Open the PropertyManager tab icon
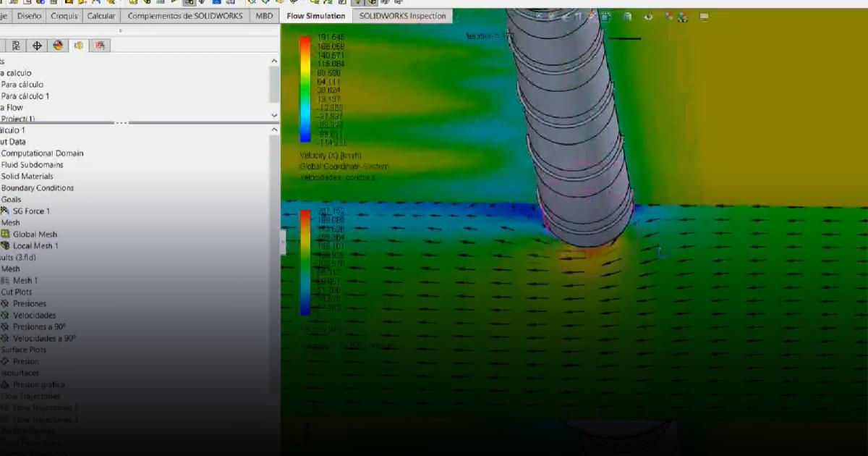This screenshot has width=868, height=456. pyautogui.click(x=16, y=46)
